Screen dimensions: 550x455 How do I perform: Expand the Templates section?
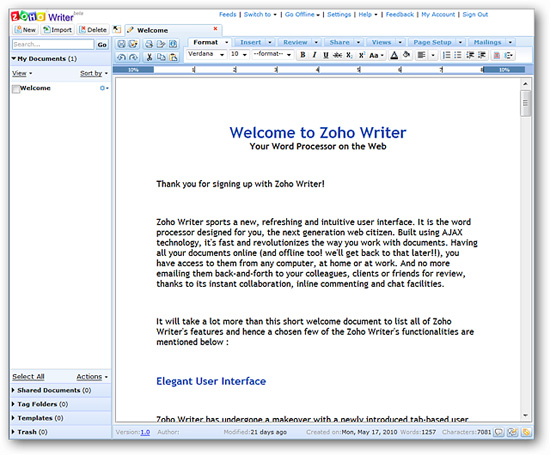37,418
